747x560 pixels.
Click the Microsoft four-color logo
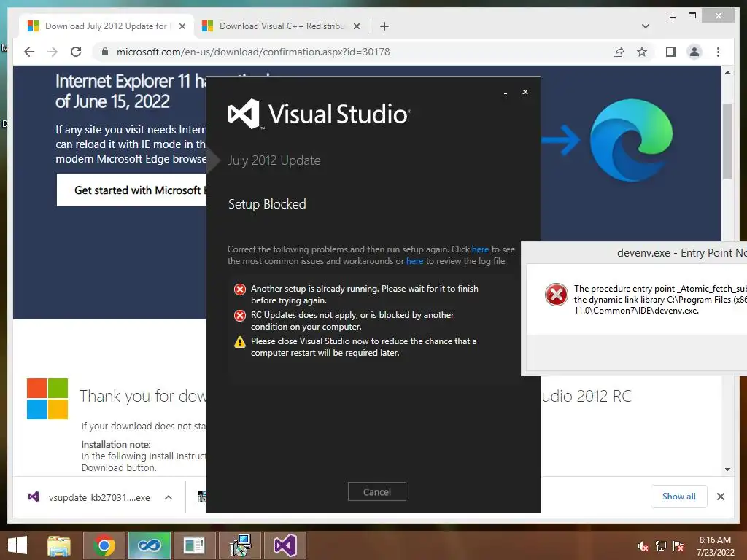tap(47, 399)
